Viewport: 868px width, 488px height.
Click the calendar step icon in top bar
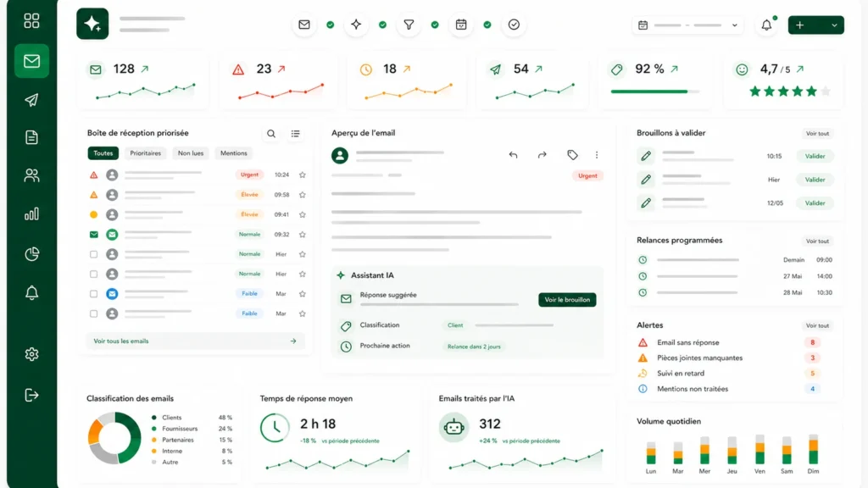pos(461,25)
